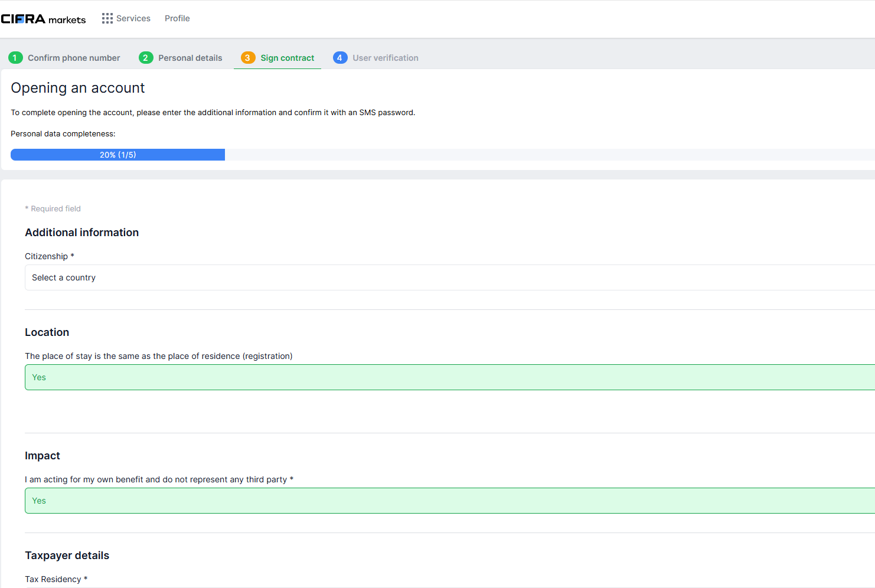Open the Profile menu

(x=177, y=18)
